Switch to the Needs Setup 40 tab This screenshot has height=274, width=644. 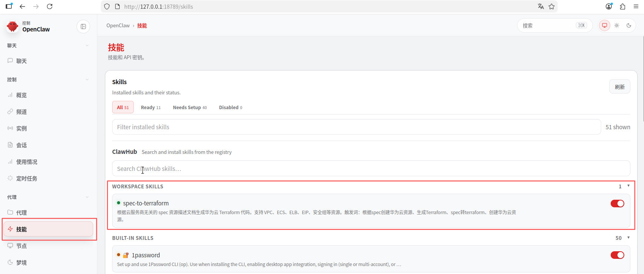[190, 107]
